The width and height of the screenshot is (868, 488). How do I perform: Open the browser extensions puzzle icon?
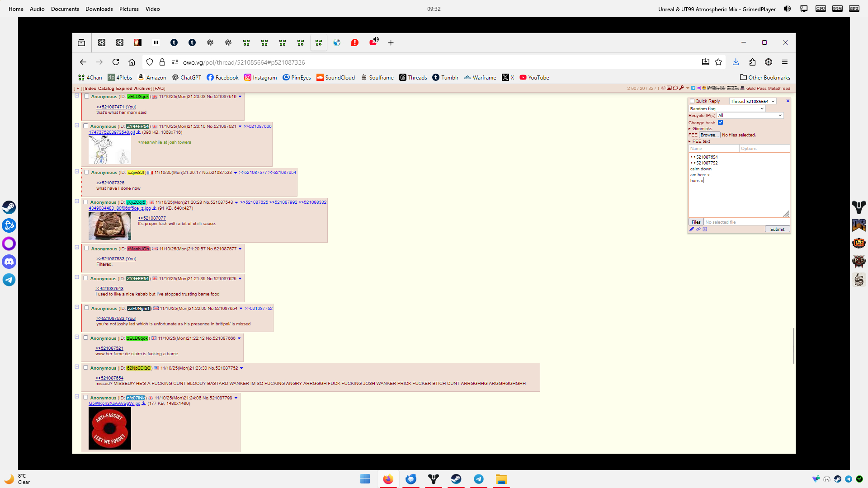coord(752,62)
